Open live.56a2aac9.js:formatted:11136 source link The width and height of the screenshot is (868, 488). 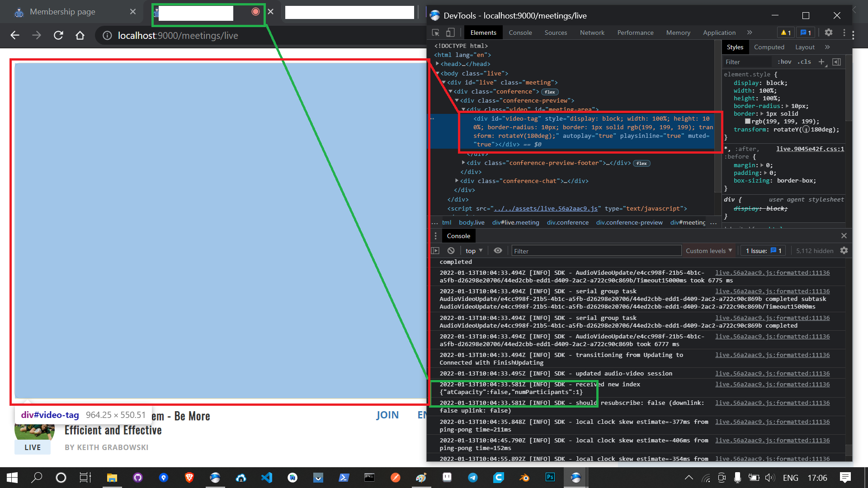772,272
